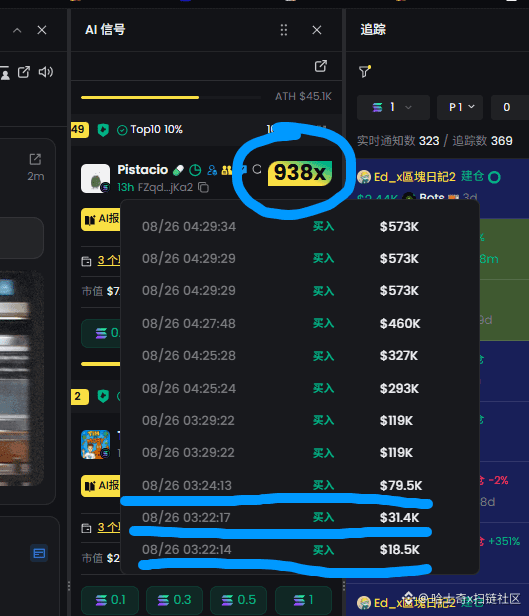Click the 实时通知数 323 counter

coord(398,141)
